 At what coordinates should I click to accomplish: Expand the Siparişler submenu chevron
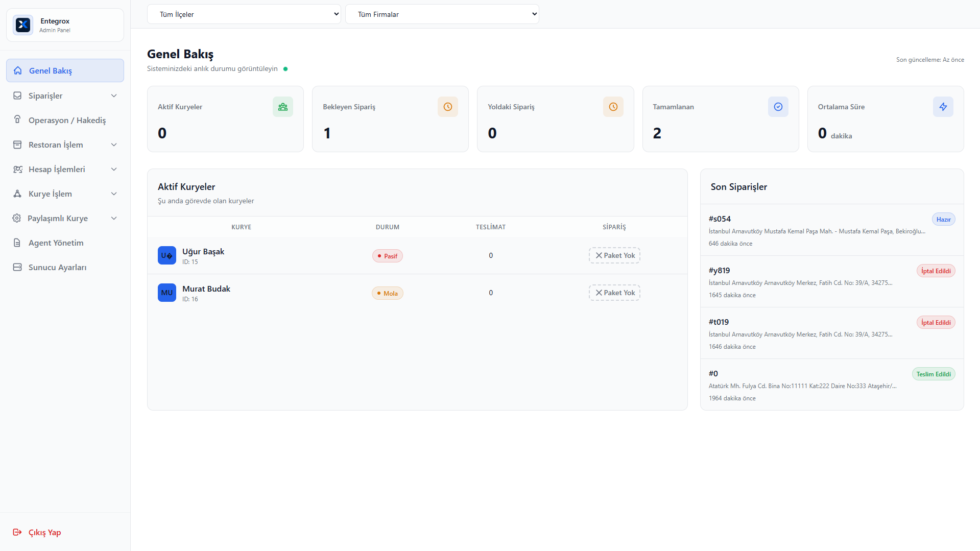[114, 95]
